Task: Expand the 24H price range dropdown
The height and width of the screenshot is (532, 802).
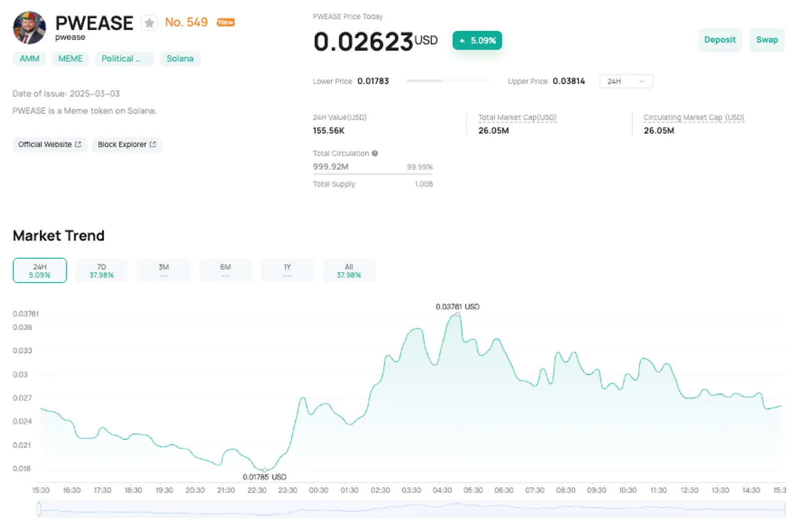Action: pos(626,81)
